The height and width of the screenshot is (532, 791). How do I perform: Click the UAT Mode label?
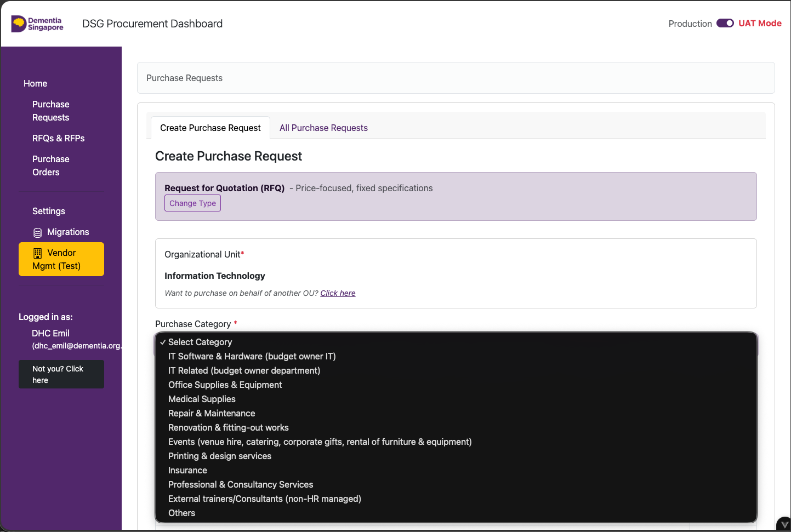(760, 23)
